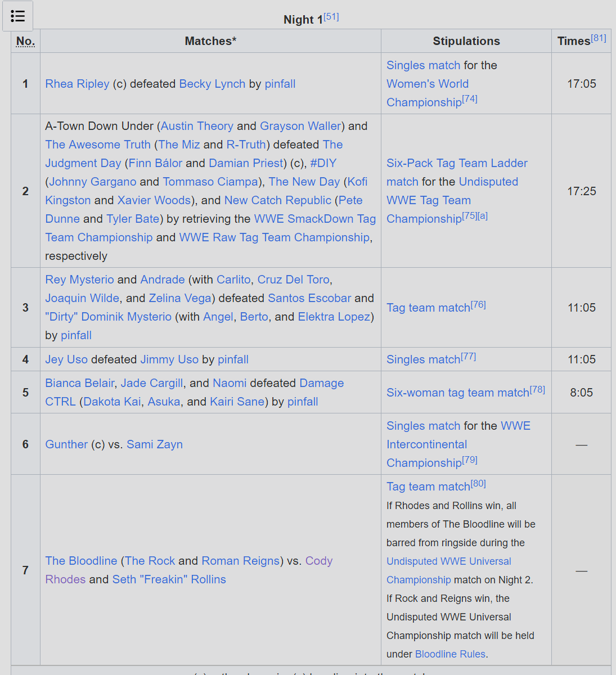Open Six-woman tag team match link
The height and width of the screenshot is (675, 616).
pos(458,393)
